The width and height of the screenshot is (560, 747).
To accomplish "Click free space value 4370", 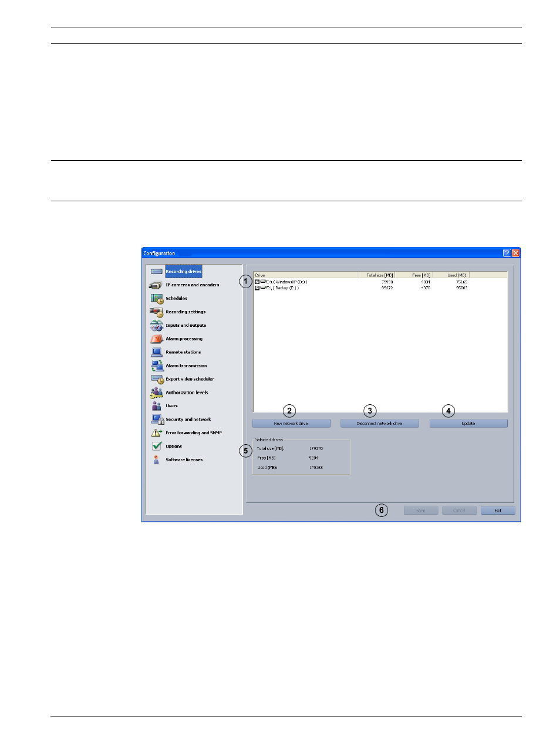I will tap(426, 288).
